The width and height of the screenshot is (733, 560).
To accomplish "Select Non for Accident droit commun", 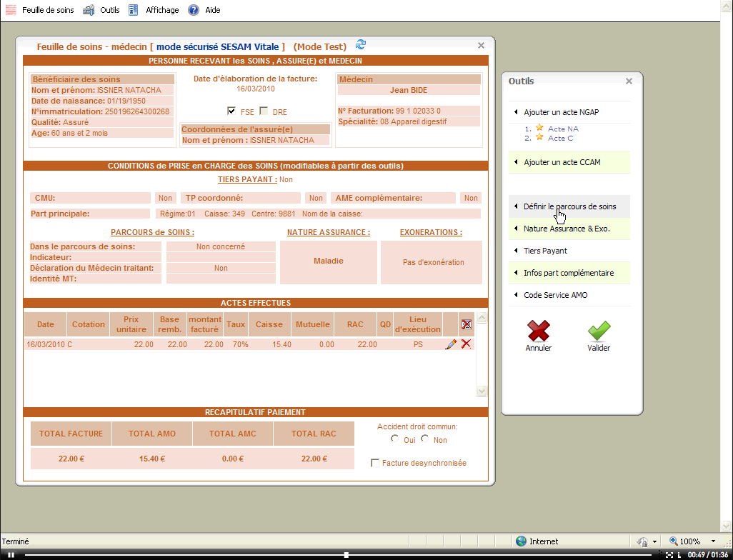I will coord(425,439).
